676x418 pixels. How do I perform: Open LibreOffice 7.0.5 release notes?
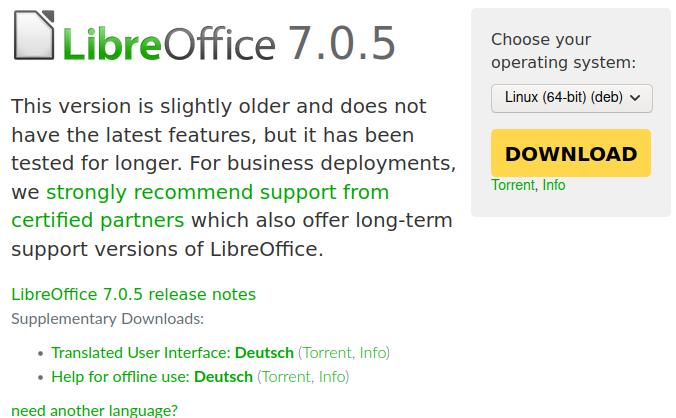click(133, 294)
